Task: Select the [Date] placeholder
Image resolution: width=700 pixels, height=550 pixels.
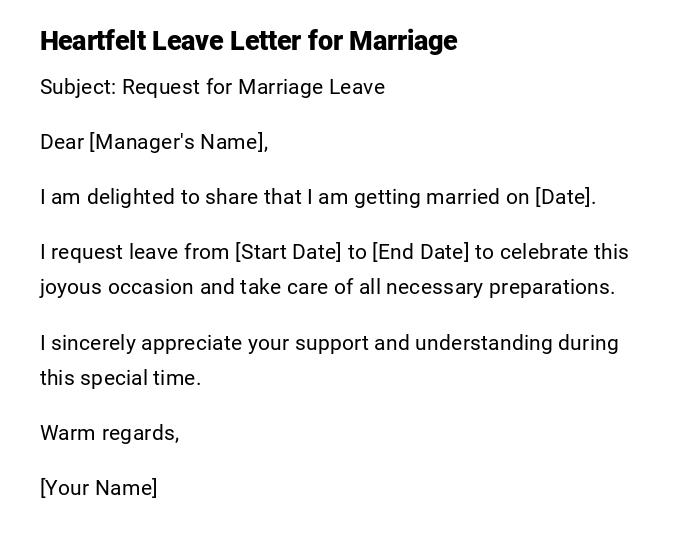Action: point(565,197)
